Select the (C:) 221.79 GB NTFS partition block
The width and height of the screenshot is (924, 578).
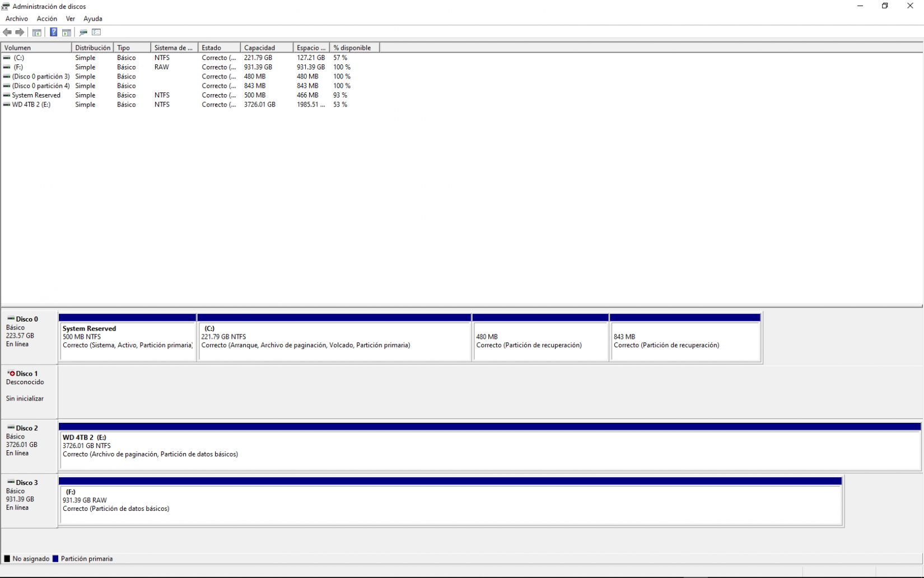[334, 338]
